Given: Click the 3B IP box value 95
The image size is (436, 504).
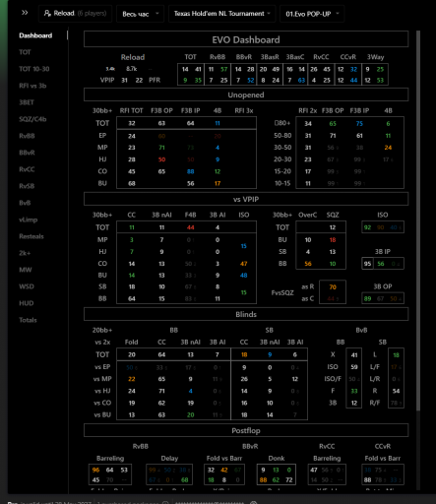Looking at the screenshot, I should pyautogui.click(x=367, y=264).
